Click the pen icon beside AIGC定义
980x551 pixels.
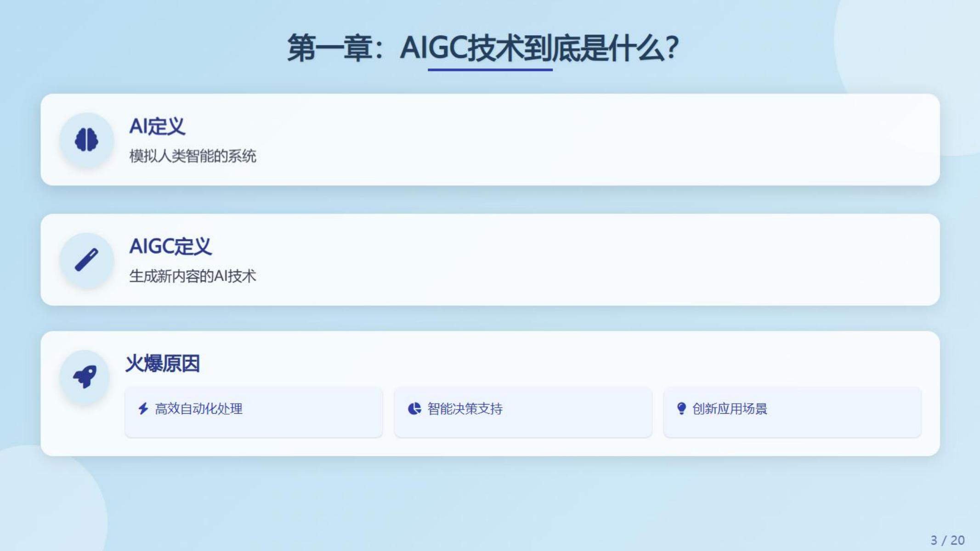coord(86,260)
